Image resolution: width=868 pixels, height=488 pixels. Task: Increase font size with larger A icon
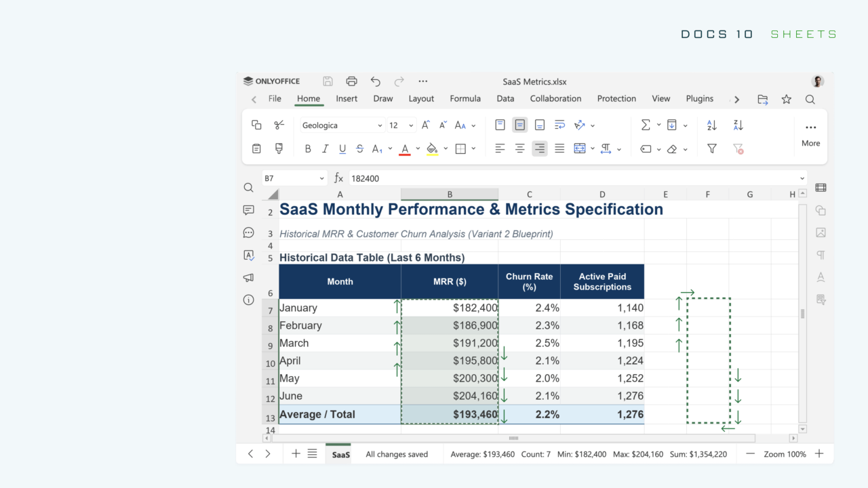pos(426,125)
